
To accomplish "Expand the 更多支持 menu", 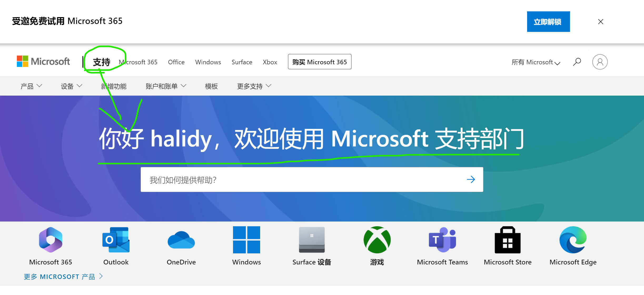I will point(254,86).
